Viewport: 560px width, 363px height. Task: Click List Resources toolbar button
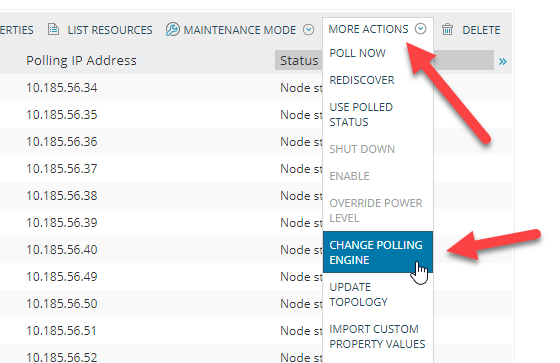[100, 30]
